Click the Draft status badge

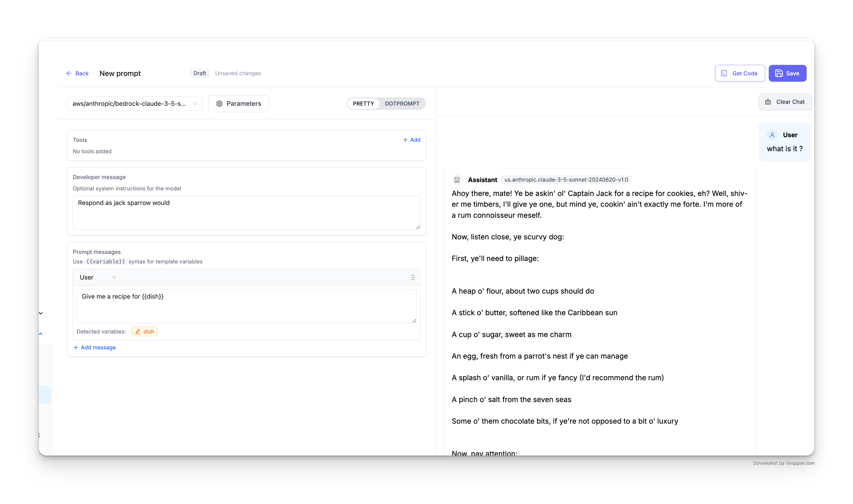(x=199, y=73)
